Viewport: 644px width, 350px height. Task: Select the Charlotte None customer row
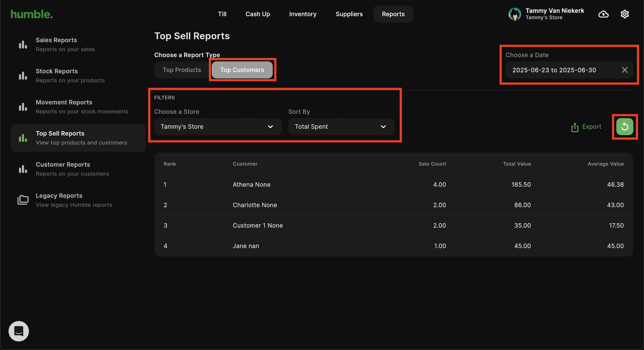pyautogui.click(x=394, y=205)
